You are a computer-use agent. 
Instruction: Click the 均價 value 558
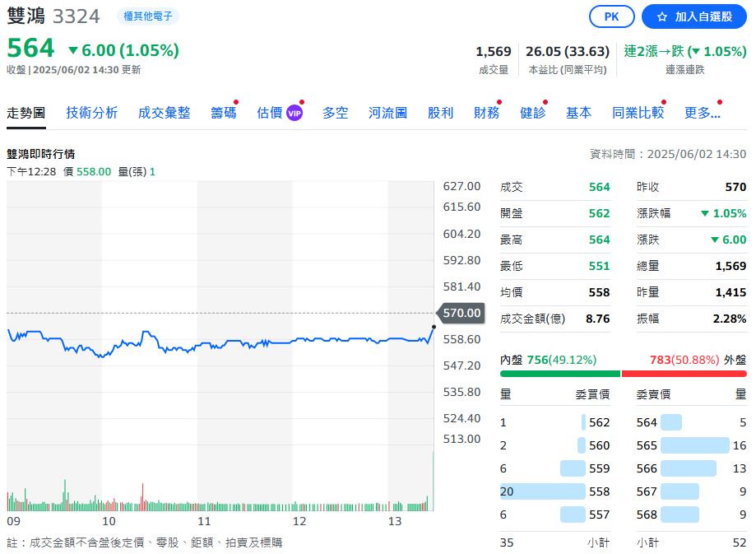point(600,292)
